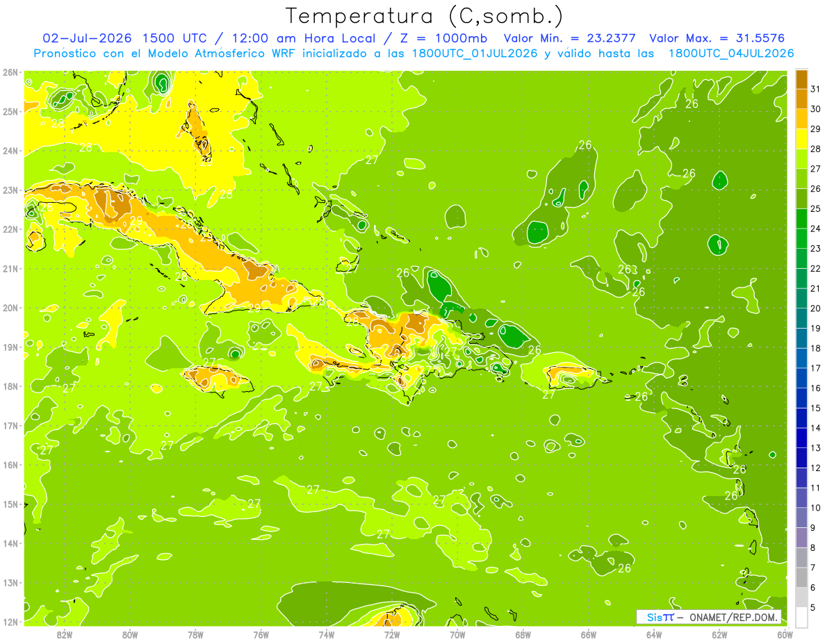Click the '62W' longitude axis label
The image size is (834, 644).
[719, 634]
